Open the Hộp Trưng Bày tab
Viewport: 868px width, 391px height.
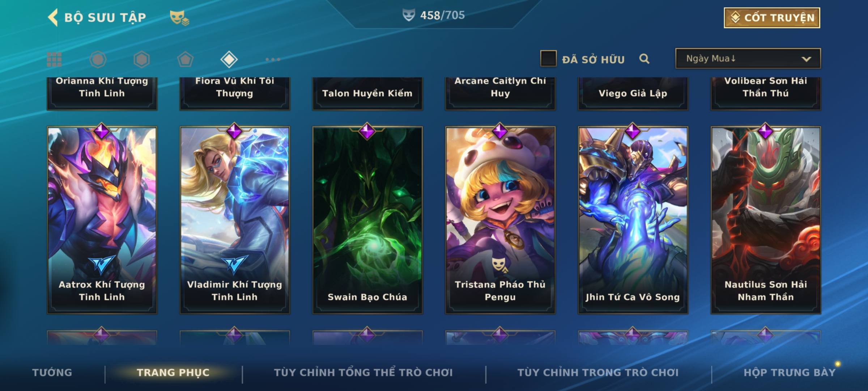790,373
